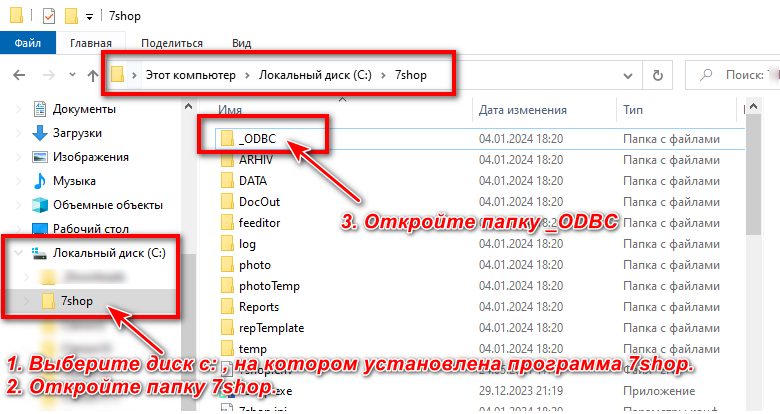Select the feeditor folder
The width and height of the screenshot is (780, 414).
259,223
